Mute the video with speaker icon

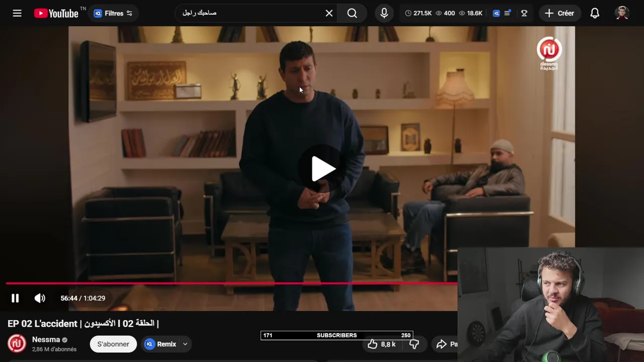coord(40,298)
